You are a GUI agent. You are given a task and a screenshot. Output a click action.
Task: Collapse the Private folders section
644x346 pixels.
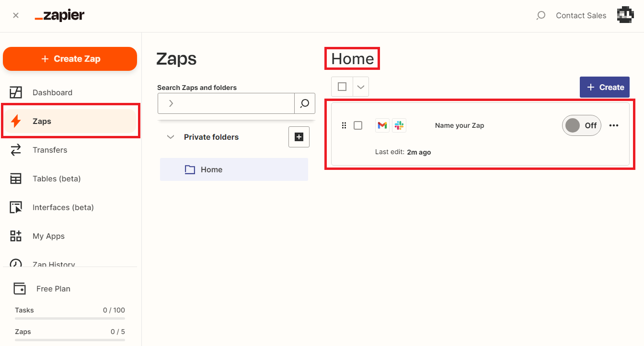(x=170, y=137)
